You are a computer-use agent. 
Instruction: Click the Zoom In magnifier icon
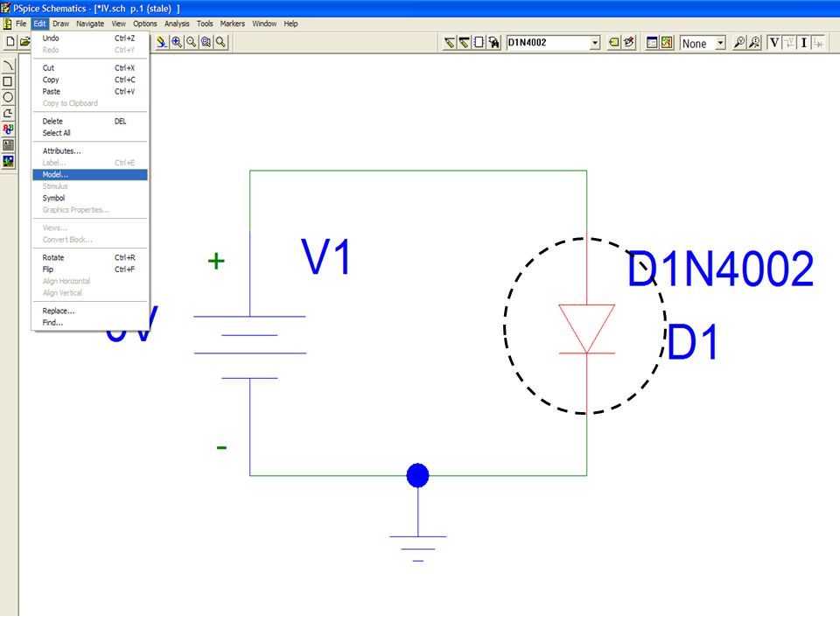[x=177, y=42]
